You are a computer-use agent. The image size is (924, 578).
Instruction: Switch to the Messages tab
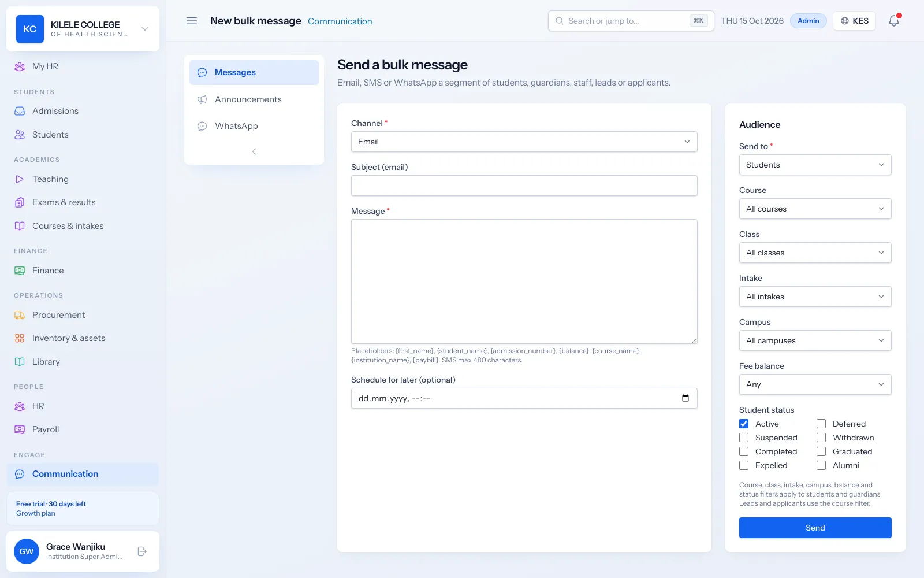(254, 72)
